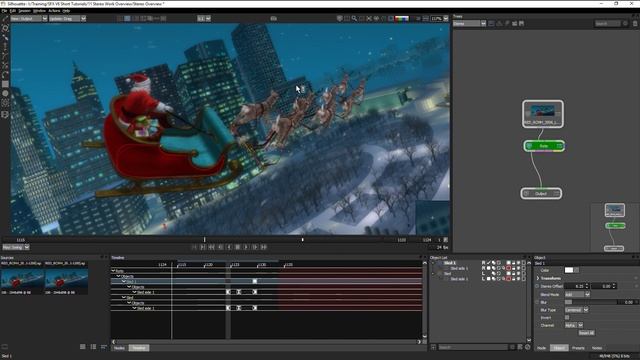
Task: Switch to the Object tab
Action: click(x=559, y=348)
